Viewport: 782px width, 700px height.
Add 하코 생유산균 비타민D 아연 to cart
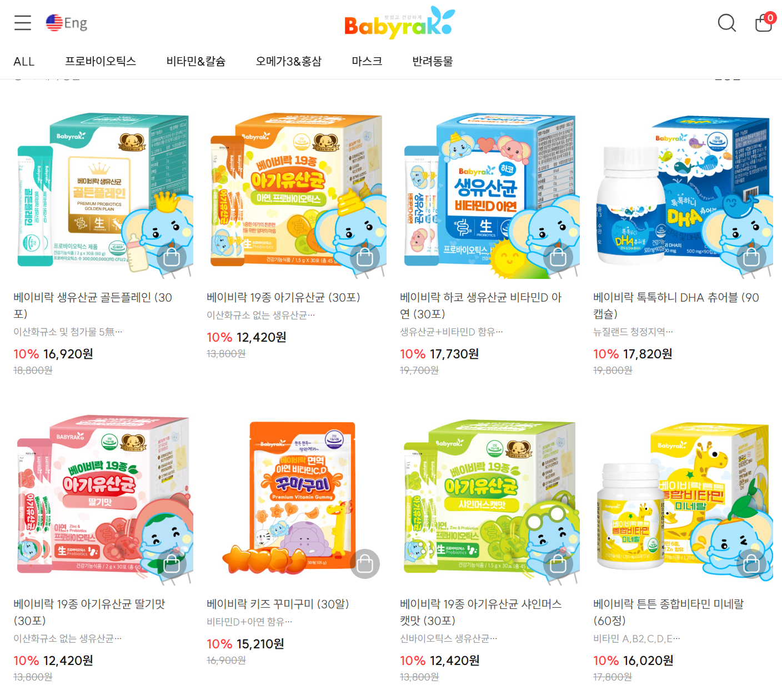[x=558, y=257]
